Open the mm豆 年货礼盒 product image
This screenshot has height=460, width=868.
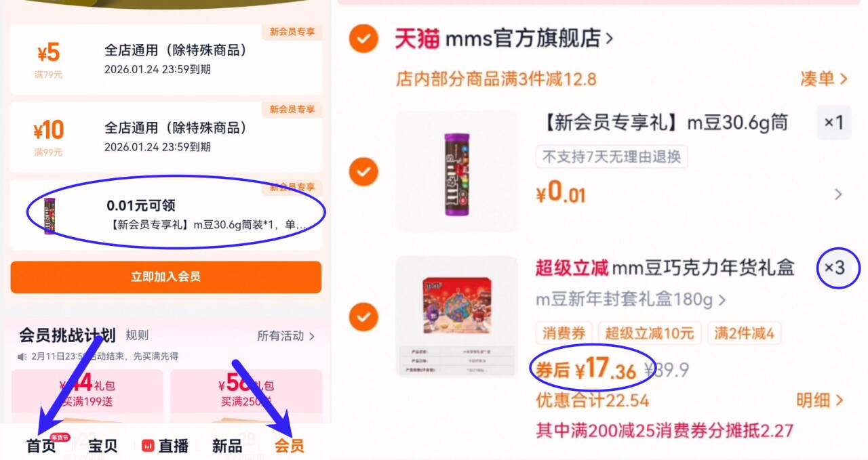pyautogui.click(x=456, y=316)
